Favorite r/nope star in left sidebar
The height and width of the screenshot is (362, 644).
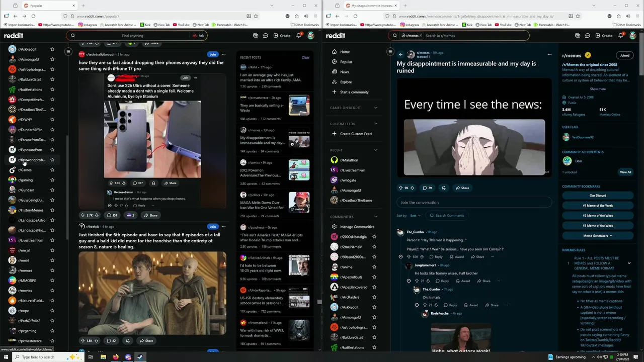point(52,311)
